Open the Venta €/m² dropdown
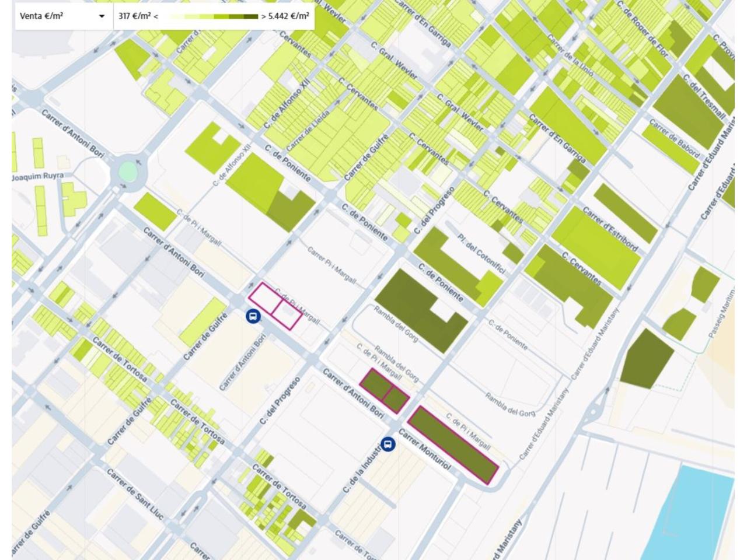The image size is (747, 560). pyautogui.click(x=62, y=16)
